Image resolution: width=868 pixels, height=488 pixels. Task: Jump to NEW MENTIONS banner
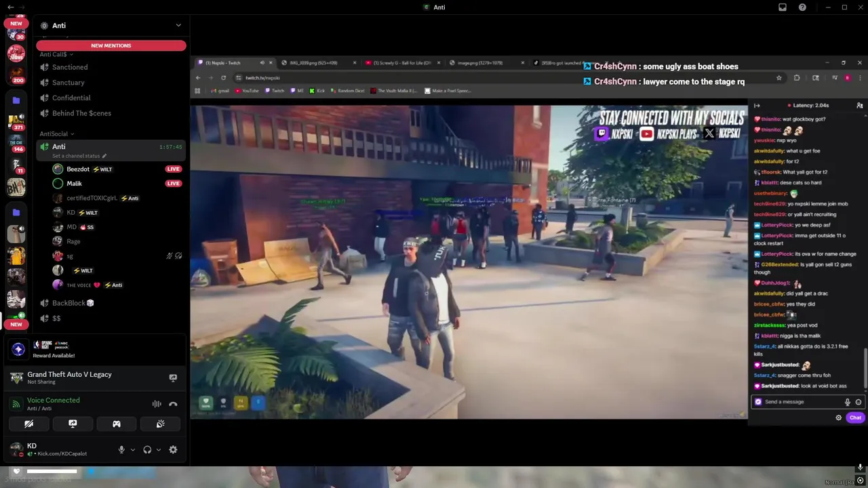[111, 45]
